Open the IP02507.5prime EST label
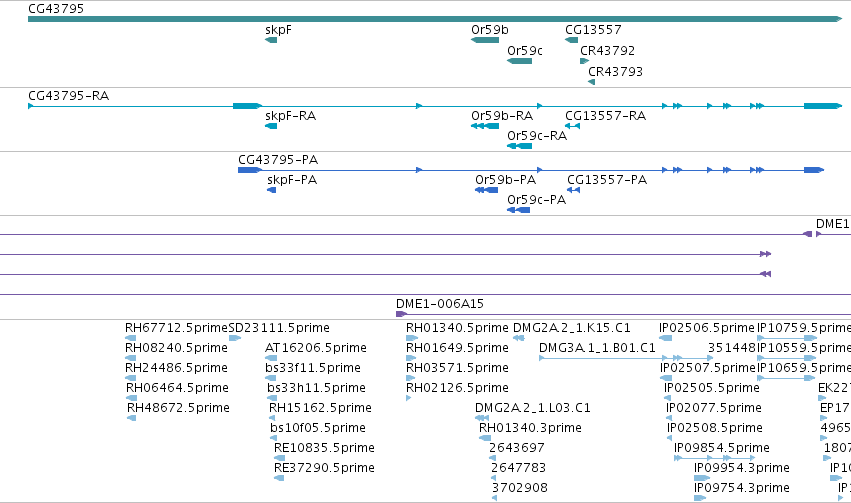Image resolution: width=851 pixels, height=503 pixels. (x=708, y=368)
